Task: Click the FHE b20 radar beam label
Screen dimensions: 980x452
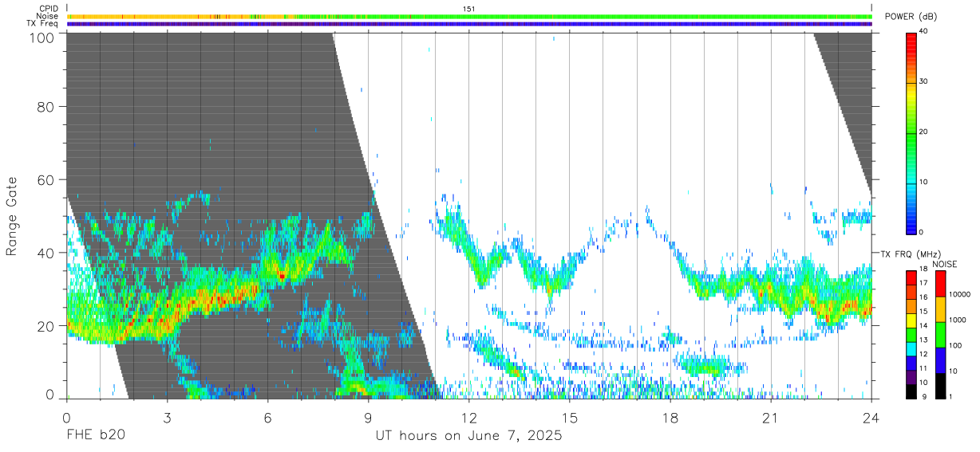Action: coord(95,436)
